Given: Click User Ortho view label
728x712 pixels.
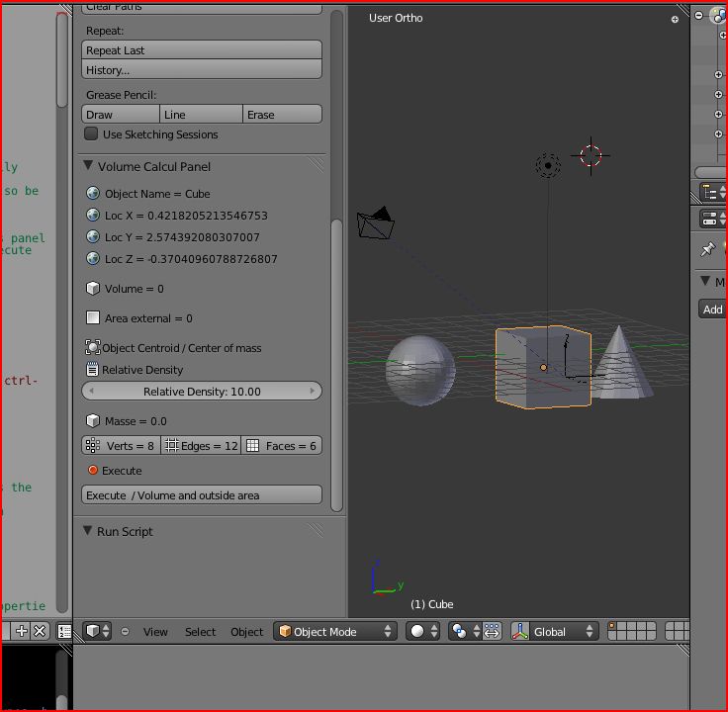Looking at the screenshot, I should pyautogui.click(x=396, y=18).
